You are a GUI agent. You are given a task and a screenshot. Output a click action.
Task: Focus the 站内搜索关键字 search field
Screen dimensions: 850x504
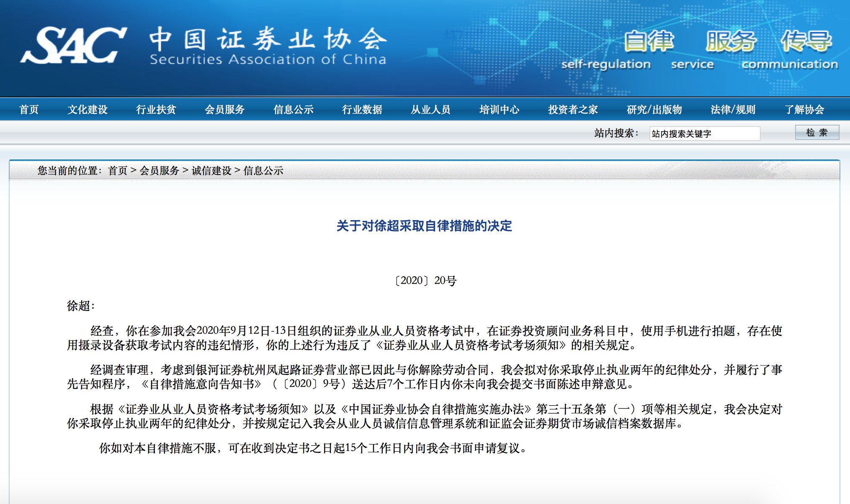pyautogui.click(x=705, y=134)
